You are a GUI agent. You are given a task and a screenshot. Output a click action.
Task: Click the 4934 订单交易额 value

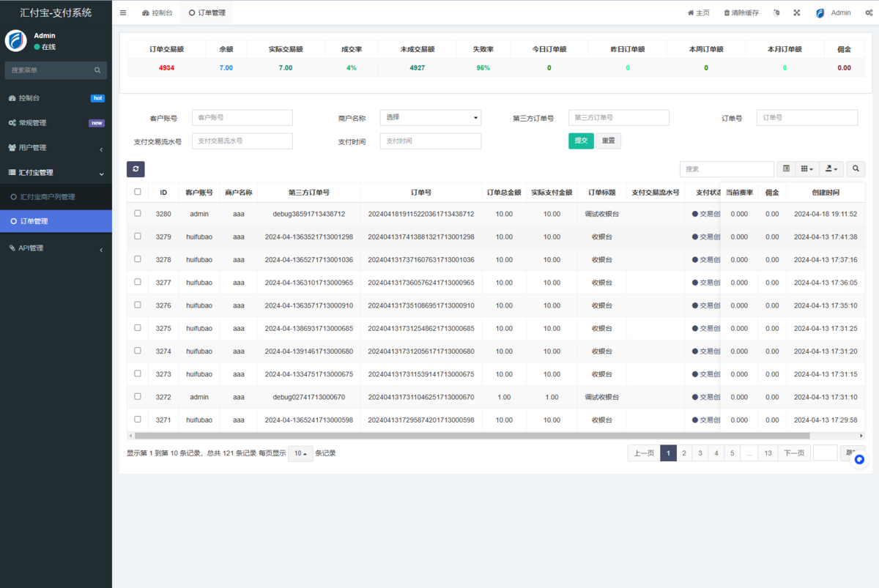[166, 67]
